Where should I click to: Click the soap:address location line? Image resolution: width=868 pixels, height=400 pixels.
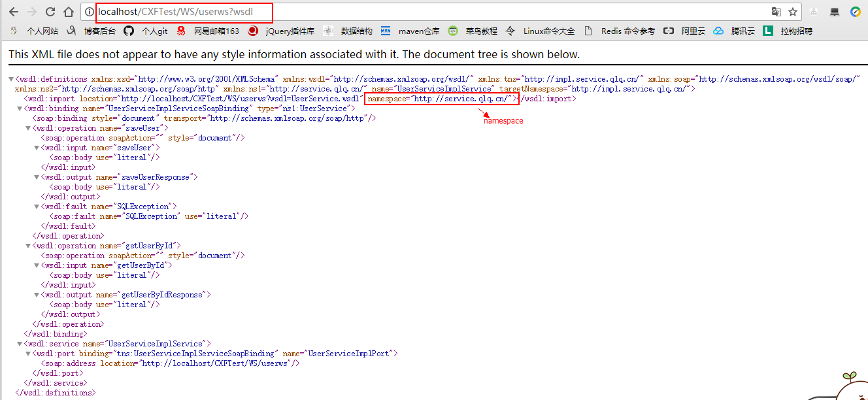click(171, 363)
